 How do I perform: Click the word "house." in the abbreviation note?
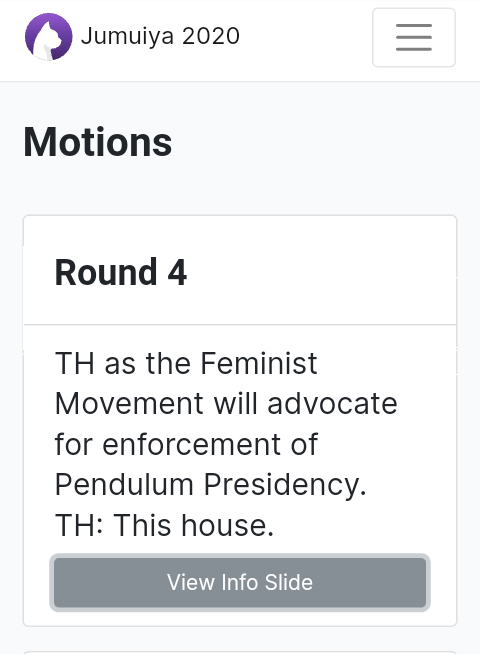228,525
